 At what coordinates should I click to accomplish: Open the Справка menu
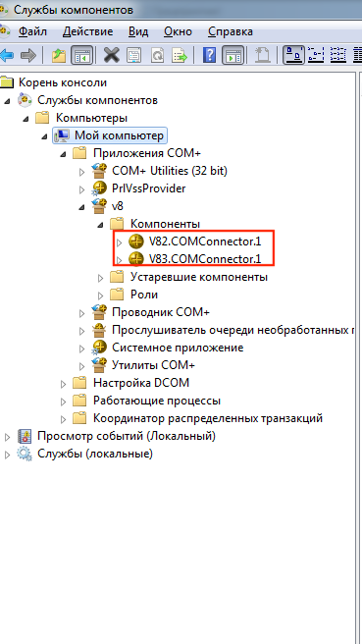[x=231, y=31]
